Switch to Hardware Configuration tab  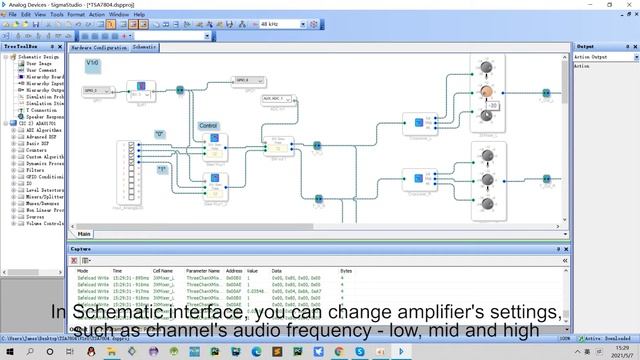pyautogui.click(x=99, y=48)
